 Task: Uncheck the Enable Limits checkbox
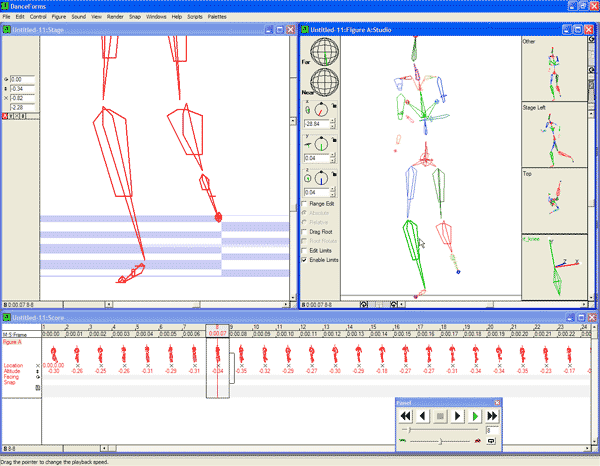[x=305, y=258]
